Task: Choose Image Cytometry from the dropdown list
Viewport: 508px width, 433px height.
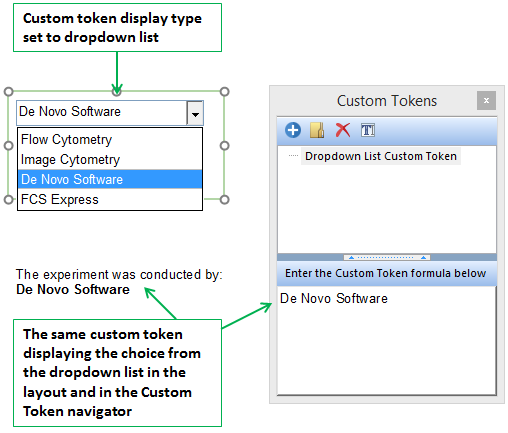Action: point(110,160)
